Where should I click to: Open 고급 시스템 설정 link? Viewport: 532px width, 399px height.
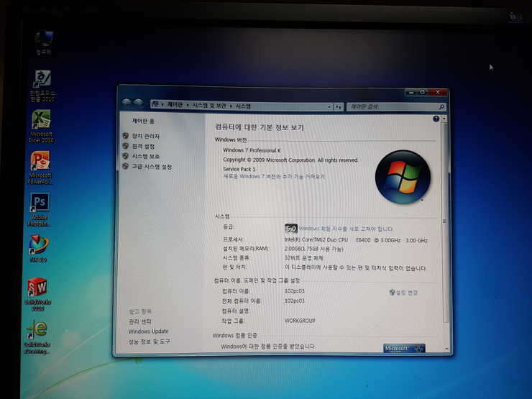tap(152, 167)
